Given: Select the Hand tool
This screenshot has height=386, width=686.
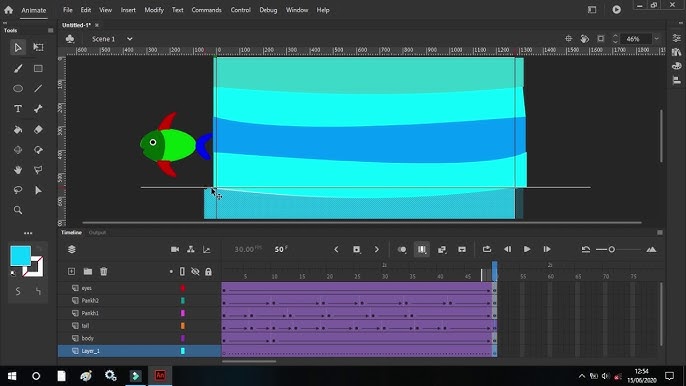Looking at the screenshot, I should click(x=18, y=170).
